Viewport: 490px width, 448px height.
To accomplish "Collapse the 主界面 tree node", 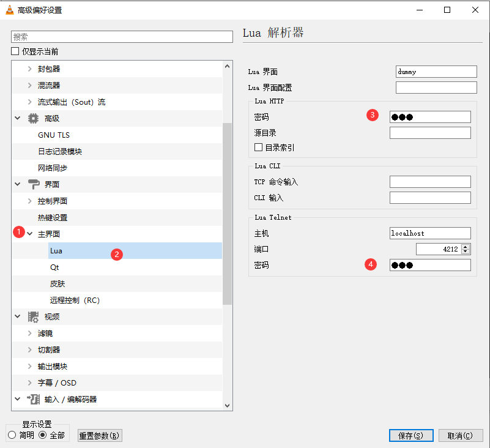I will 29,234.
